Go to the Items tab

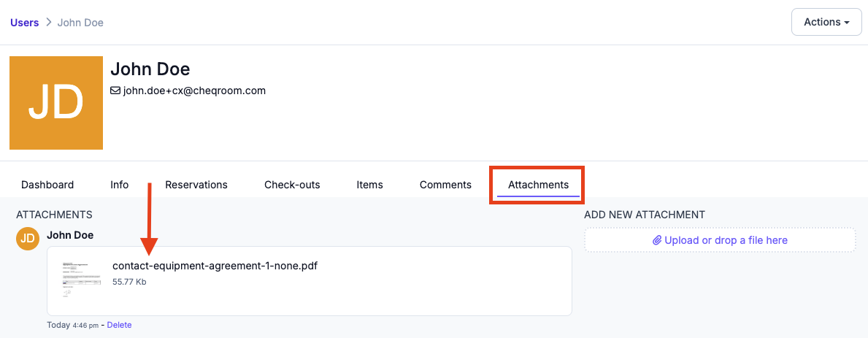pyautogui.click(x=370, y=185)
